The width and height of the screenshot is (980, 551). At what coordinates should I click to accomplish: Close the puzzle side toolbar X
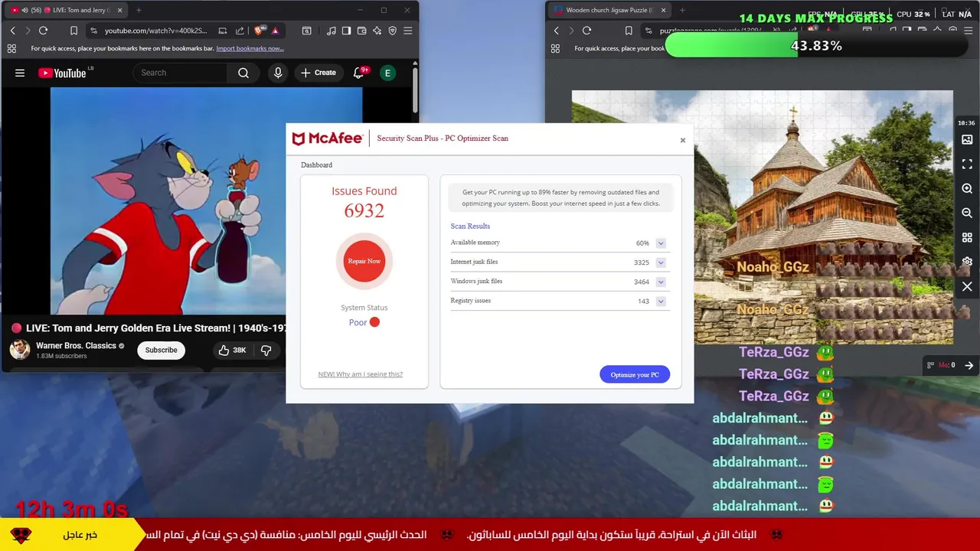click(x=967, y=286)
